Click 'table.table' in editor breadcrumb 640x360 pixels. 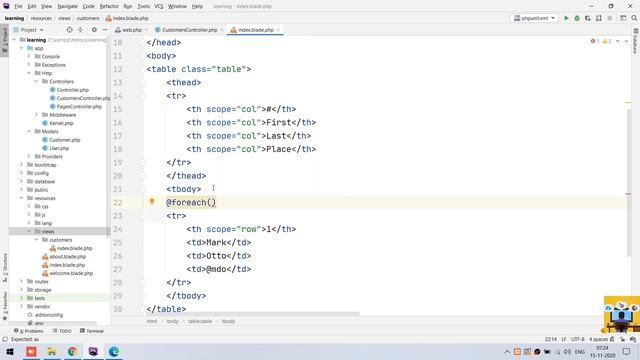tap(200, 321)
